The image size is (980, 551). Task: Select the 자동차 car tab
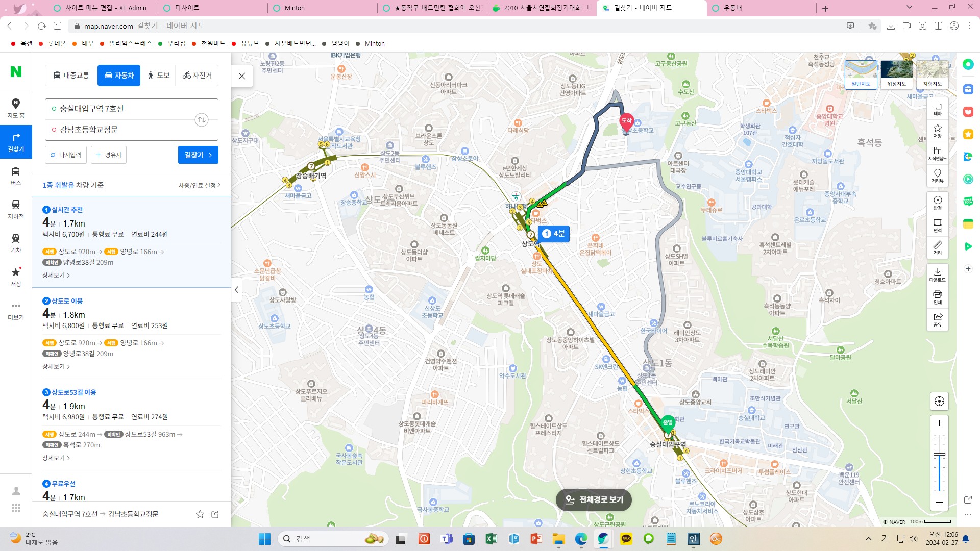coord(119,76)
